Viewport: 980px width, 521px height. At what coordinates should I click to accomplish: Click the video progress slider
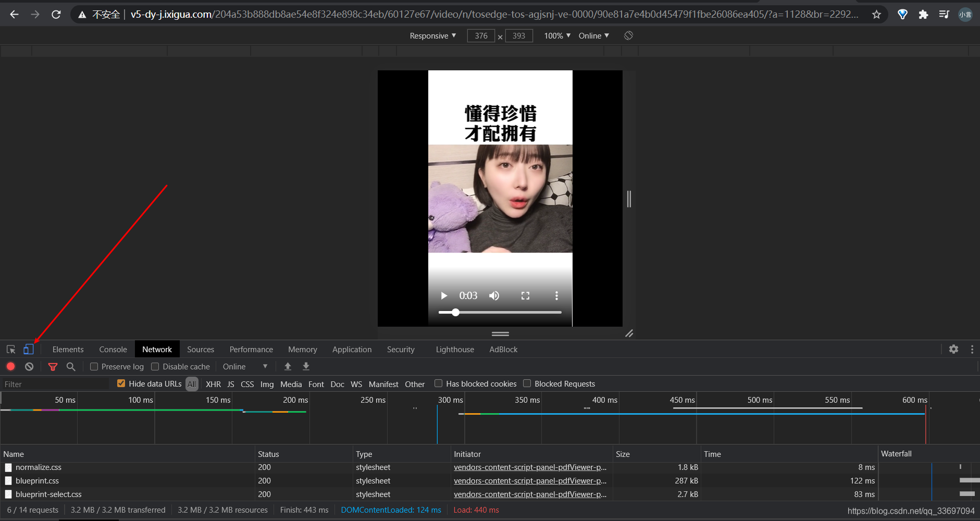500,313
